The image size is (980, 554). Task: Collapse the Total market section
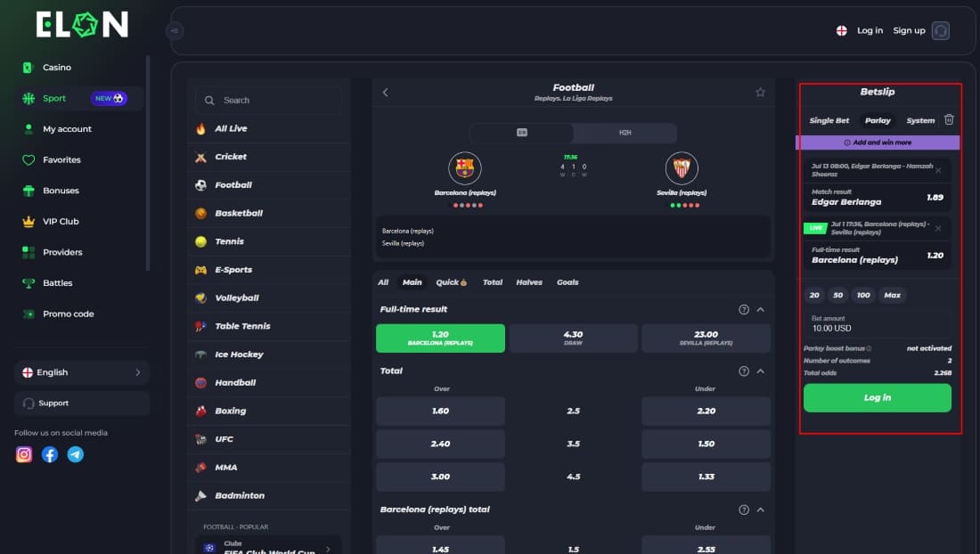click(761, 371)
